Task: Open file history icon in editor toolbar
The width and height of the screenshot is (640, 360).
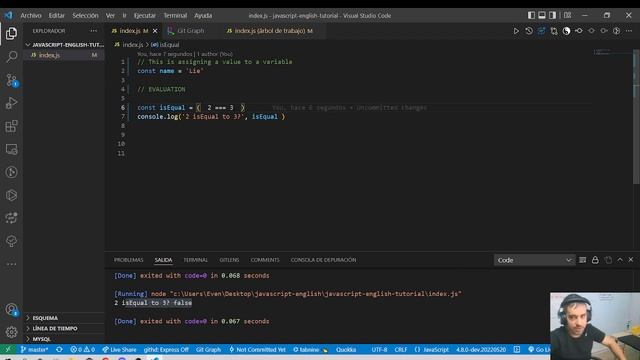Action: 529,31
